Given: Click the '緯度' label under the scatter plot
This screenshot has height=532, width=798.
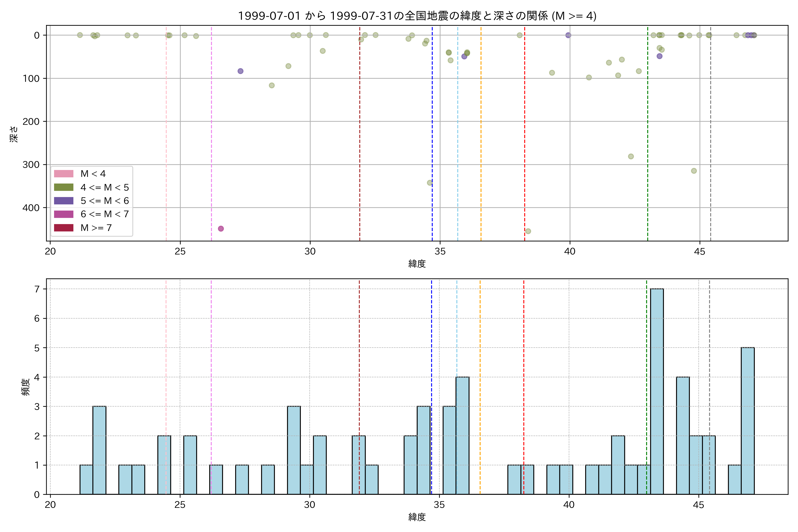Looking at the screenshot, I should [417, 264].
